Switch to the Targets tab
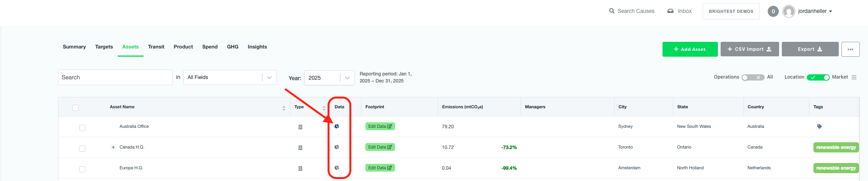This screenshot has height=181, width=868. click(104, 47)
